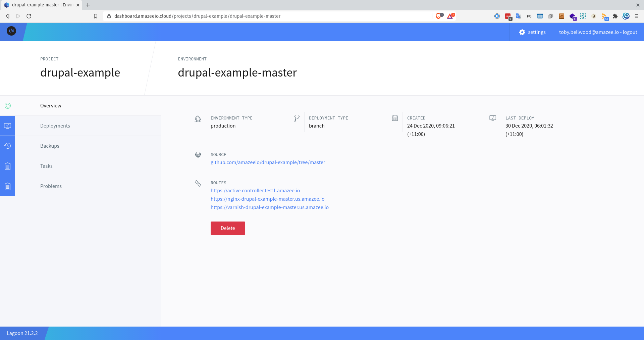The height and width of the screenshot is (340, 644).
Task: Click the Brave Shields lion icon
Action: coord(439,16)
